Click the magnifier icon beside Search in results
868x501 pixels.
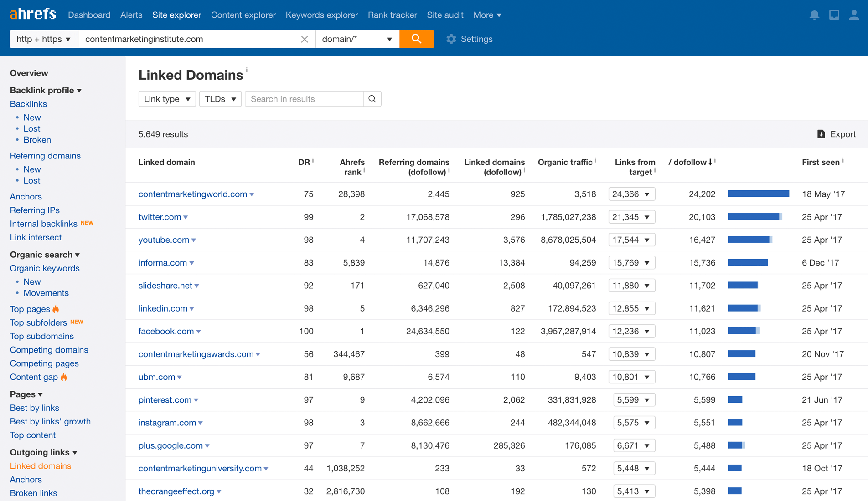pyautogui.click(x=372, y=99)
